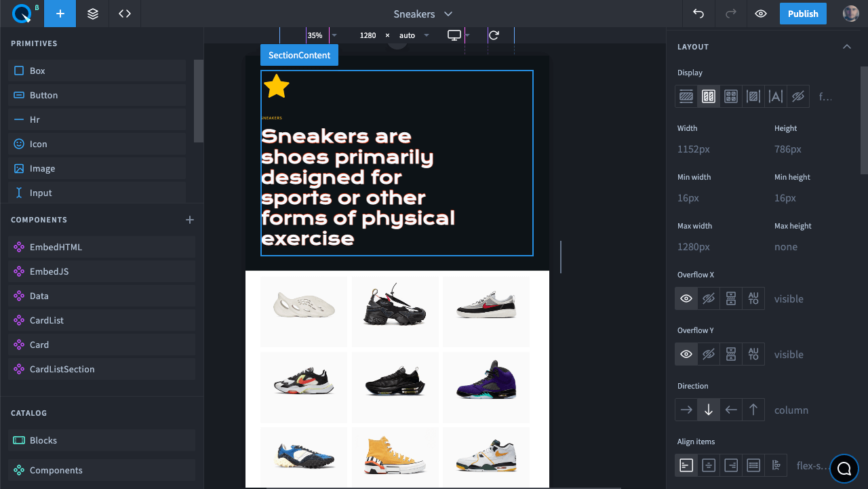Set display to none (hidden)
Screen dimensions: 868x489
tap(798, 96)
